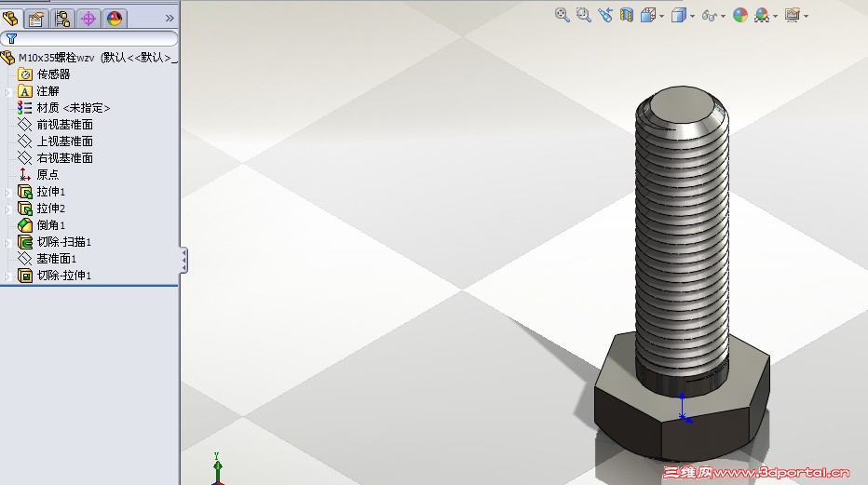
Task: Select the 传感器 sensors folder
Action: 53,74
